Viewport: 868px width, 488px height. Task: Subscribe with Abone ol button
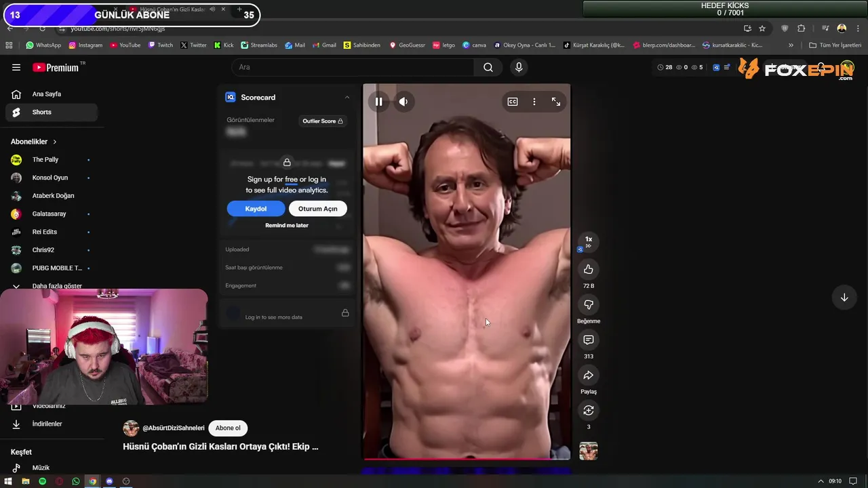point(228,428)
